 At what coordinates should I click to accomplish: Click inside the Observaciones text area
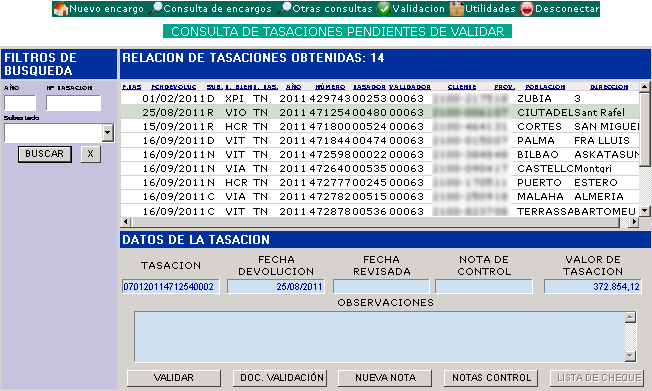(x=380, y=337)
